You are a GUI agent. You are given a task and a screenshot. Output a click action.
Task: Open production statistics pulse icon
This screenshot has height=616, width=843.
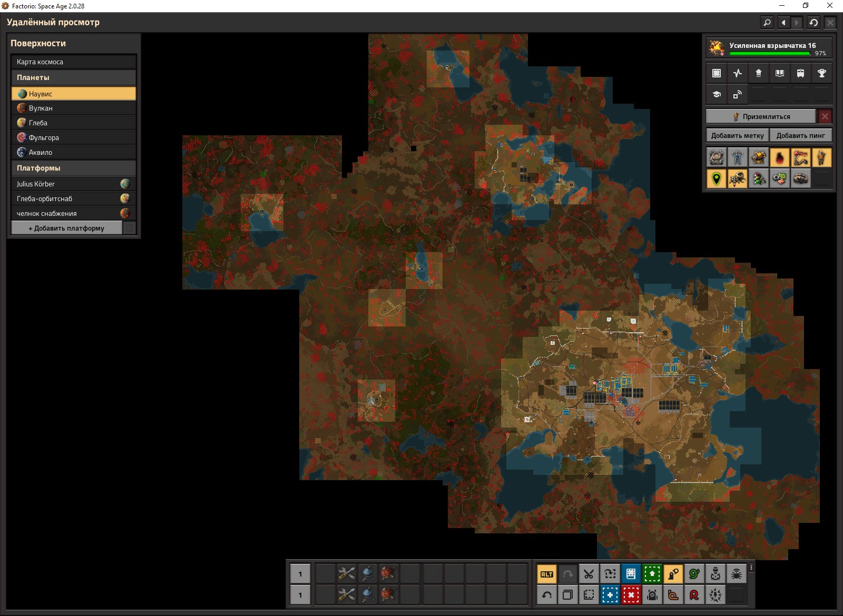coord(738,73)
